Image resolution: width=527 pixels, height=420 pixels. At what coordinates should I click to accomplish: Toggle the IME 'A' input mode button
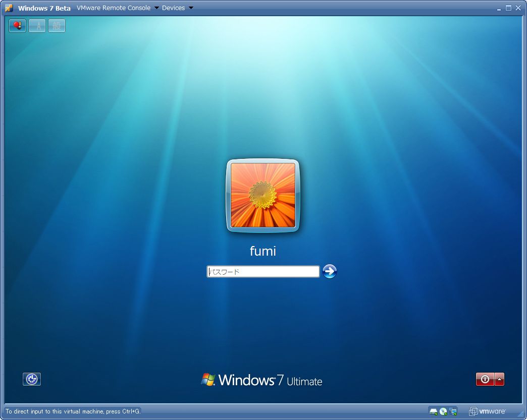point(37,26)
